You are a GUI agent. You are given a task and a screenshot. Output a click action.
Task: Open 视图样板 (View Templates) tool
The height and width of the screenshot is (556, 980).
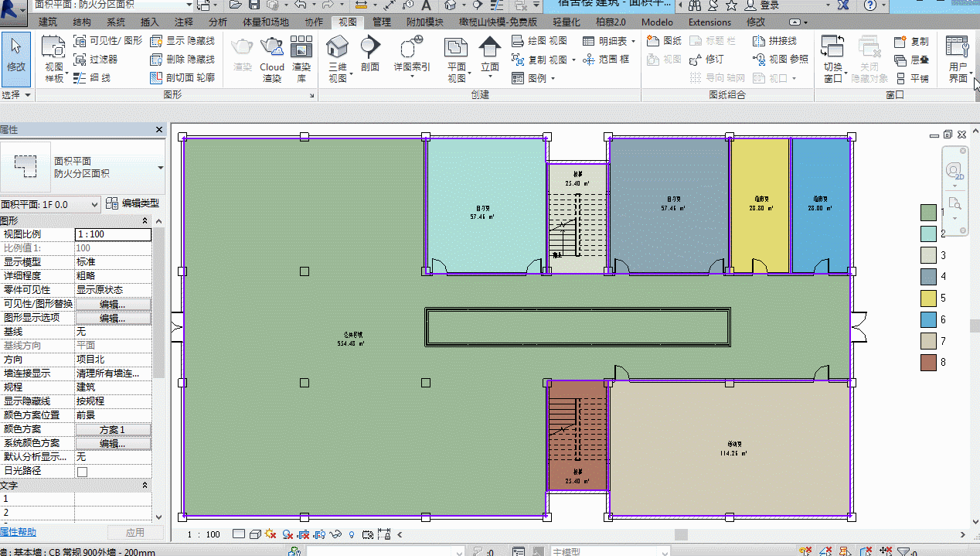(x=54, y=59)
